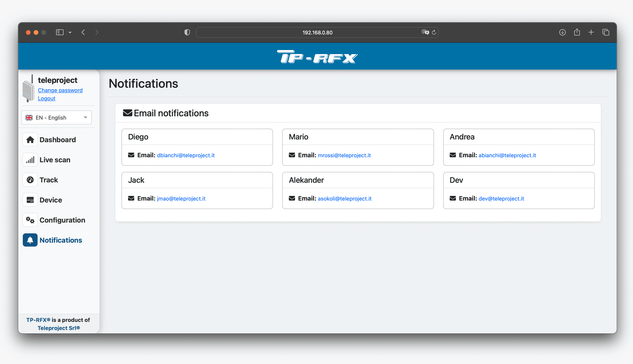Click envelope icon in Mario's card
This screenshot has width=633, height=364.
292,155
